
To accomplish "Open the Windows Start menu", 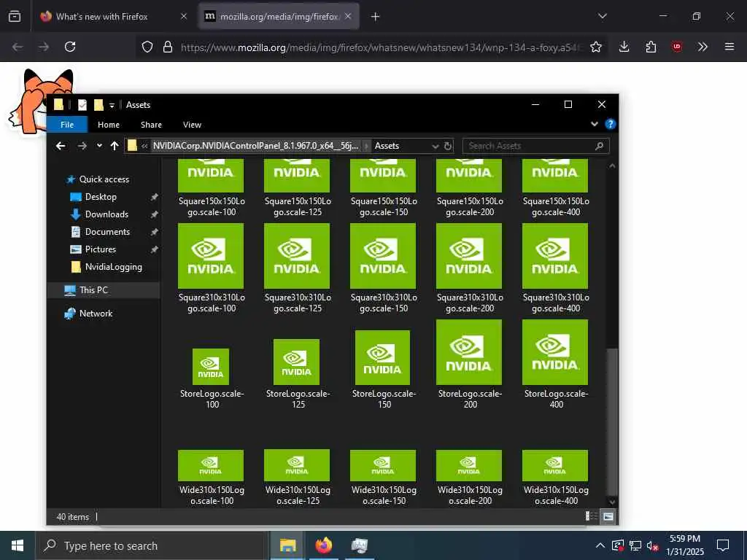I will point(18,545).
